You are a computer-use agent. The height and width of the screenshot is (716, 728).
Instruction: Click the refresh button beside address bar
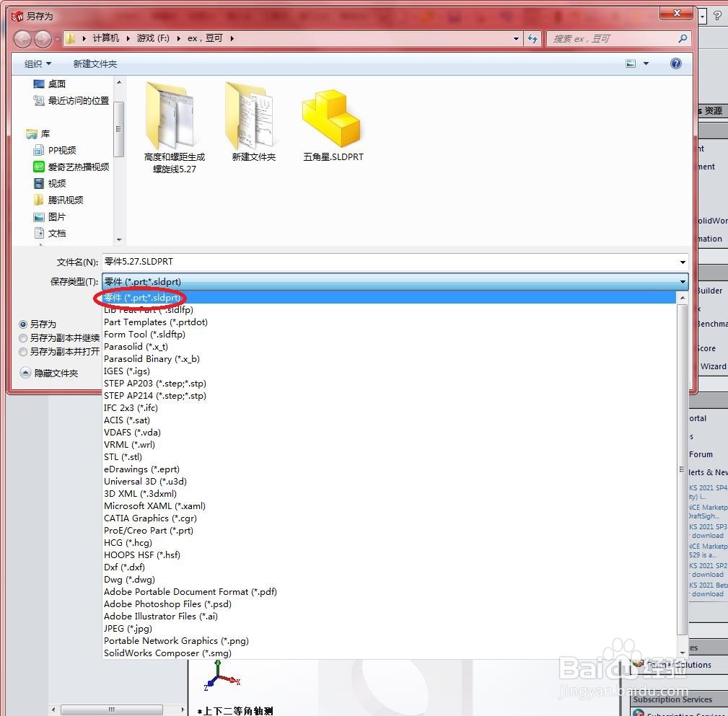[532, 38]
